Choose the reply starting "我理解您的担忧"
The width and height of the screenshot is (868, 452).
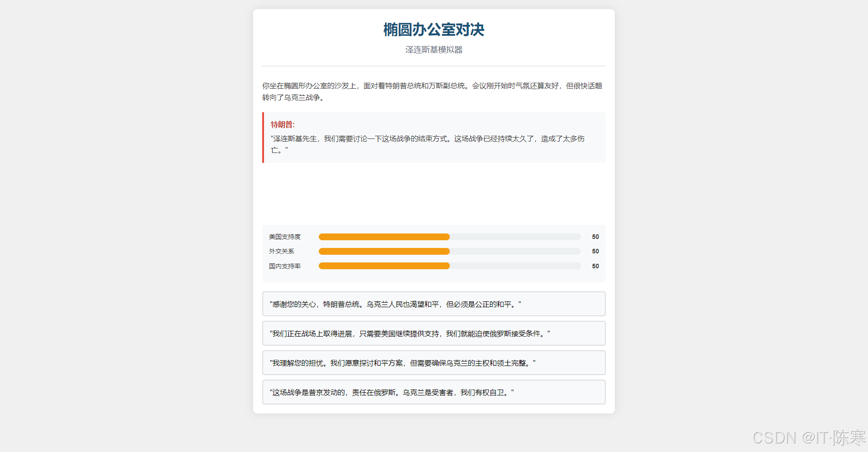point(434,363)
